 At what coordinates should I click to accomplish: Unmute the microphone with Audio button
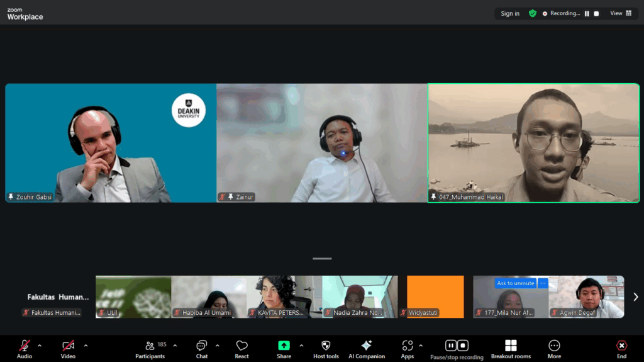point(25,346)
